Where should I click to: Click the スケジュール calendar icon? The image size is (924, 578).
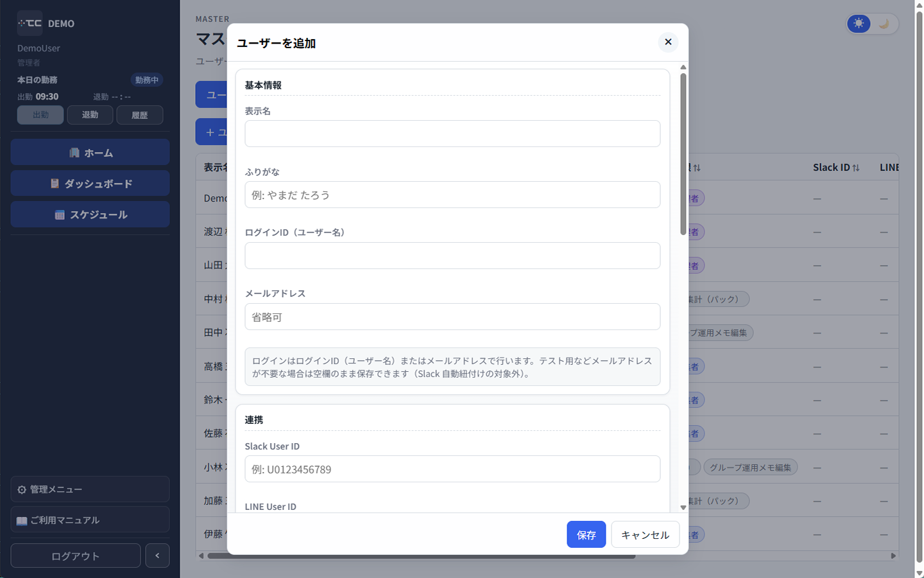click(60, 215)
